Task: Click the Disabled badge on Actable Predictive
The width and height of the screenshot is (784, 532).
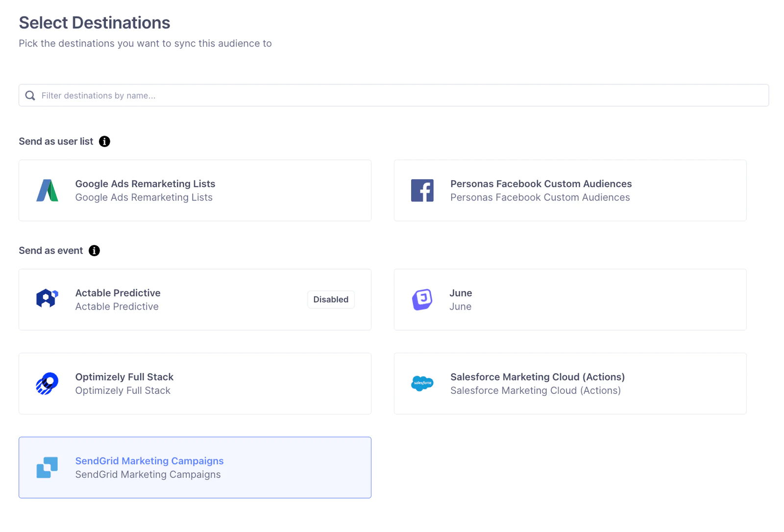Action: pos(331,299)
